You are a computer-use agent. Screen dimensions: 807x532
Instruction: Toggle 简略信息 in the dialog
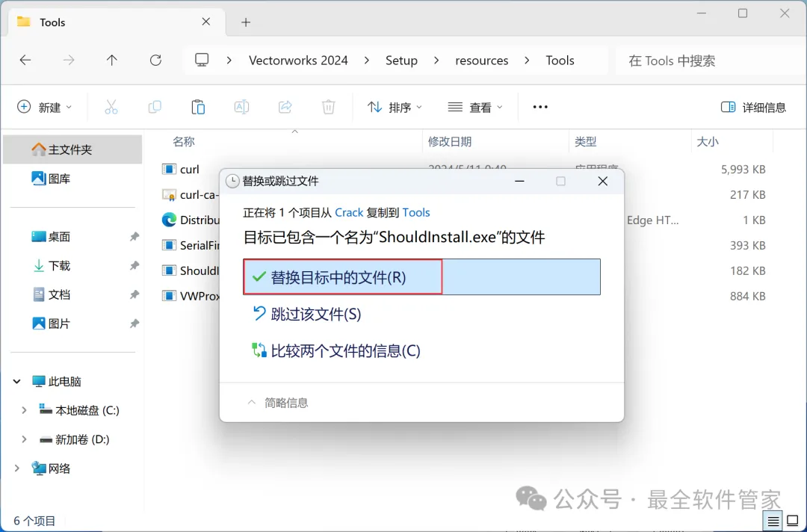pos(277,403)
